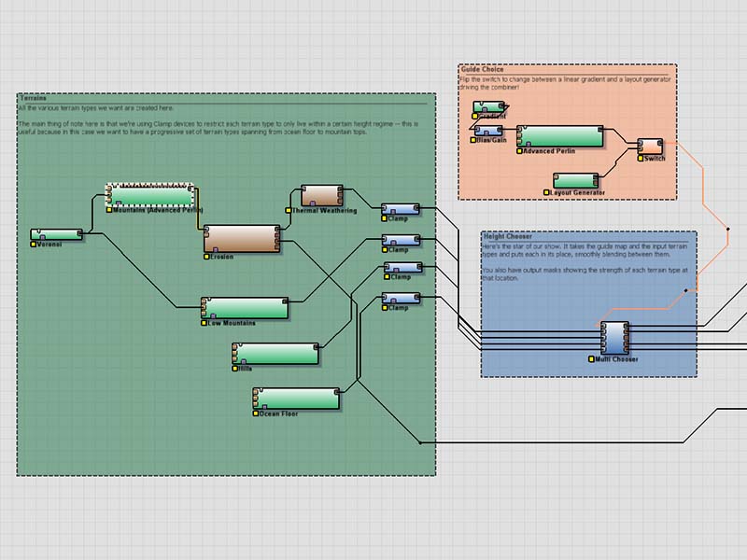747x560 pixels.
Task: Select the Voronoi node
Action: click(57, 234)
